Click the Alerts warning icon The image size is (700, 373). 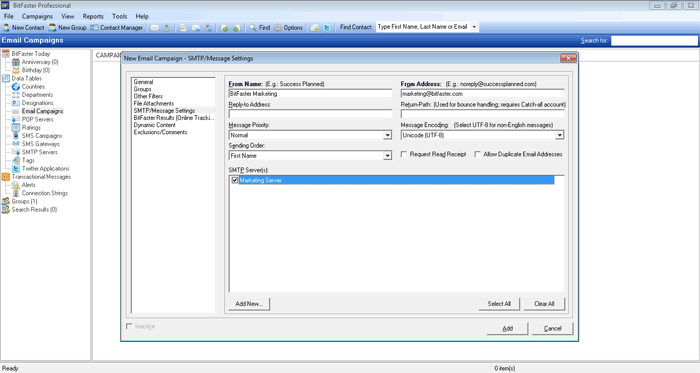tap(16, 185)
